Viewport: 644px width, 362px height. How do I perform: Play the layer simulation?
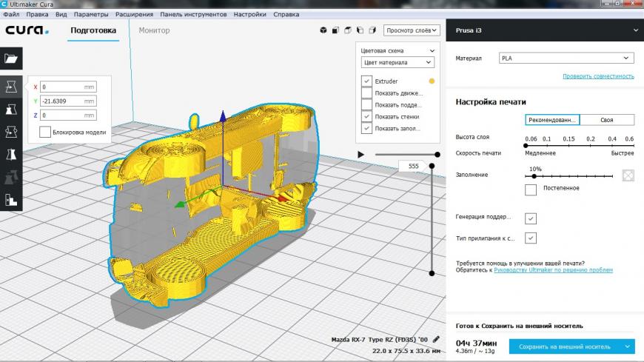[x=360, y=155]
